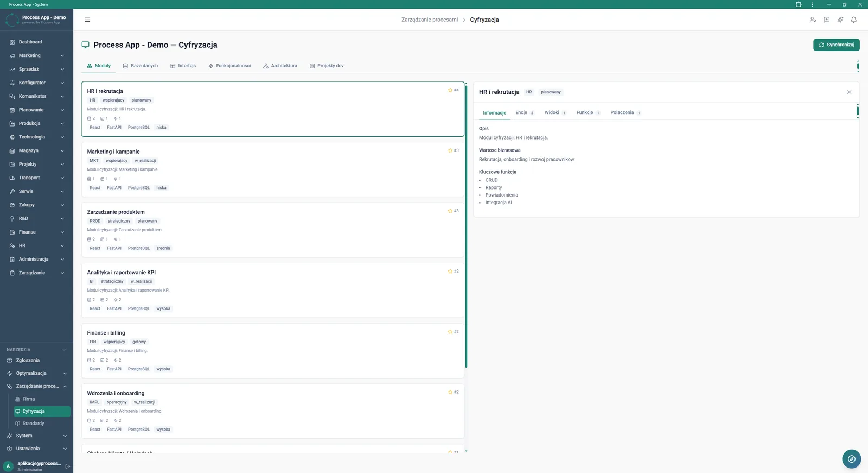Click the module list vertical scrollbar
868x473 pixels.
466,226
